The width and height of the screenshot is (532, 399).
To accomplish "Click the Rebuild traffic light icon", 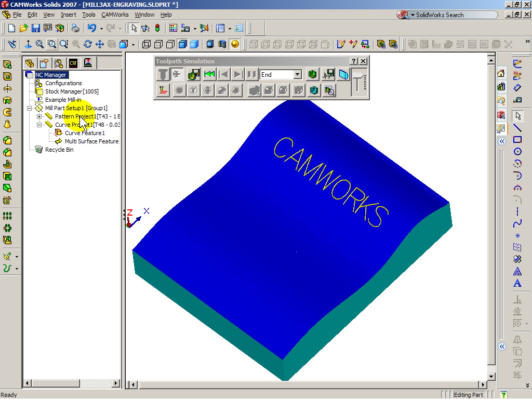I will pyautogui.click(x=157, y=28).
